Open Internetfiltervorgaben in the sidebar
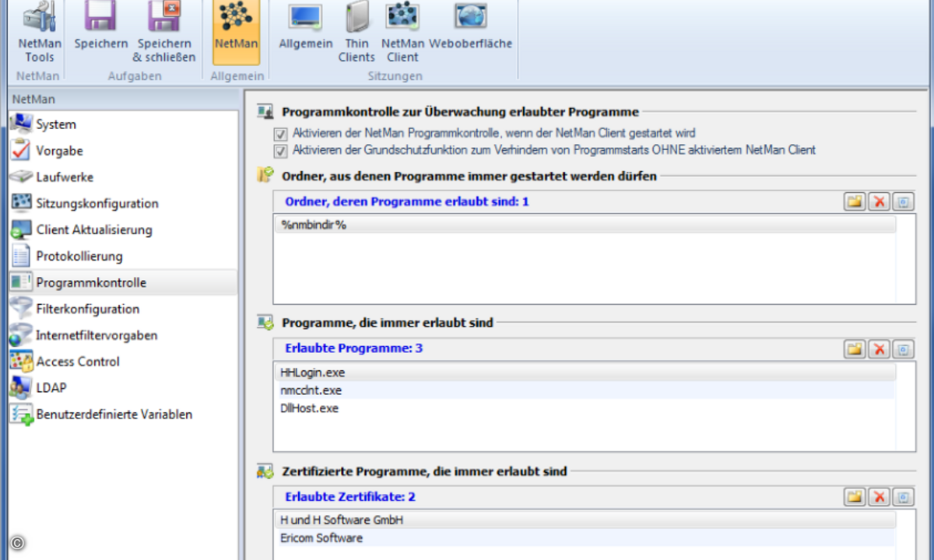This screenshot has width=934, height=560. pos(123,335)
